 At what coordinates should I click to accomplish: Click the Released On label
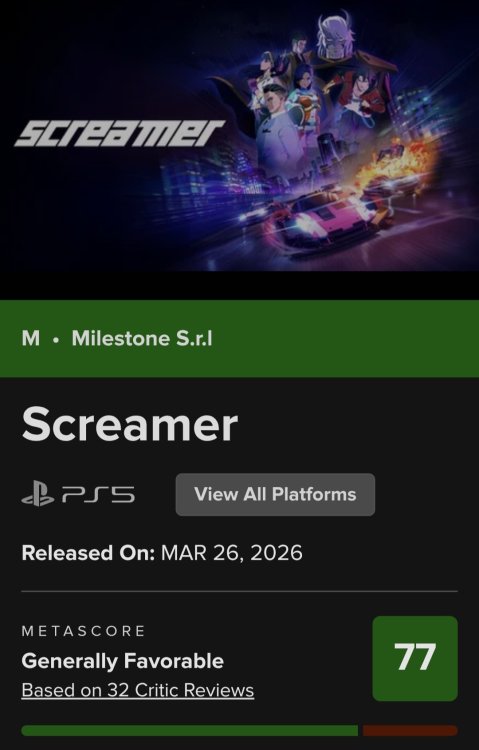(x=88, y=553)
